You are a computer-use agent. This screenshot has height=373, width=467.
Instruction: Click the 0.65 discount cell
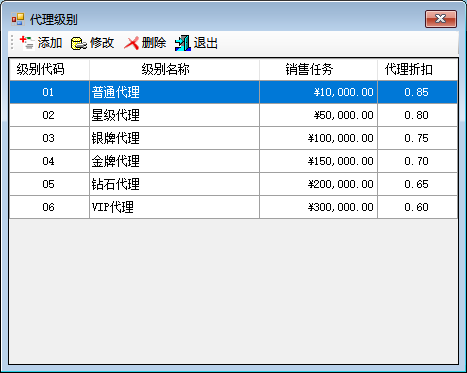pos(417,184)
